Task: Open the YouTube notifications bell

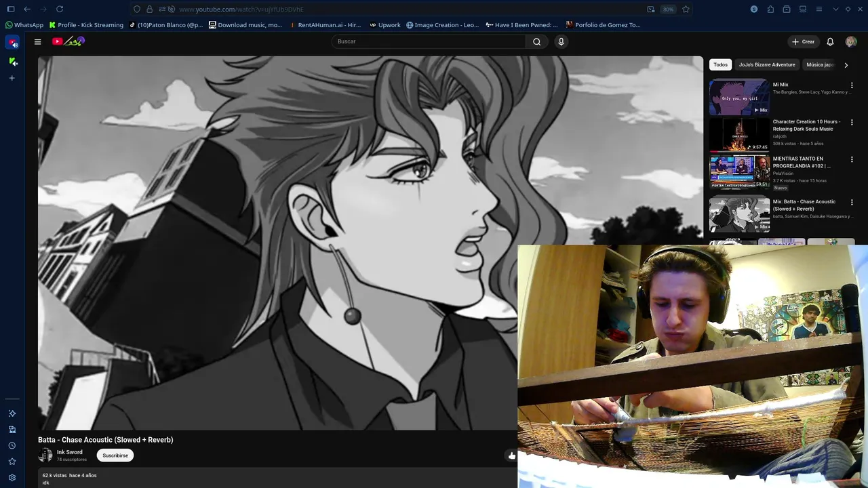Action: (830, 41)
